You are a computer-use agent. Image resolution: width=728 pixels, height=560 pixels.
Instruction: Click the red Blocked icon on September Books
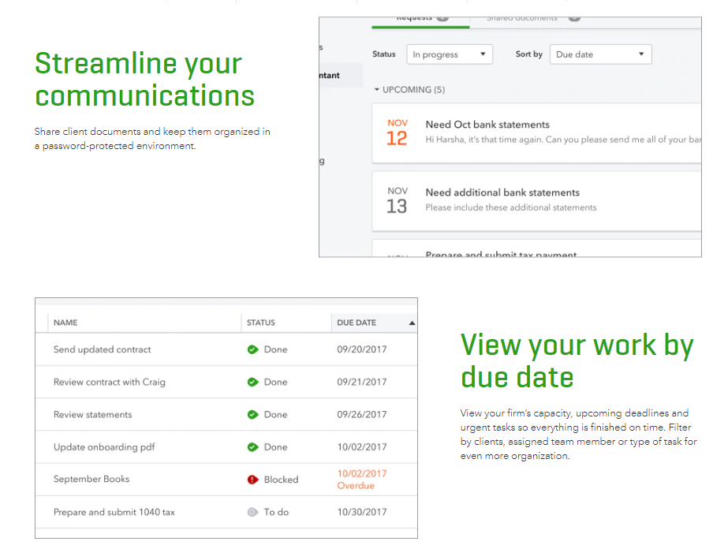pos(252,480)
